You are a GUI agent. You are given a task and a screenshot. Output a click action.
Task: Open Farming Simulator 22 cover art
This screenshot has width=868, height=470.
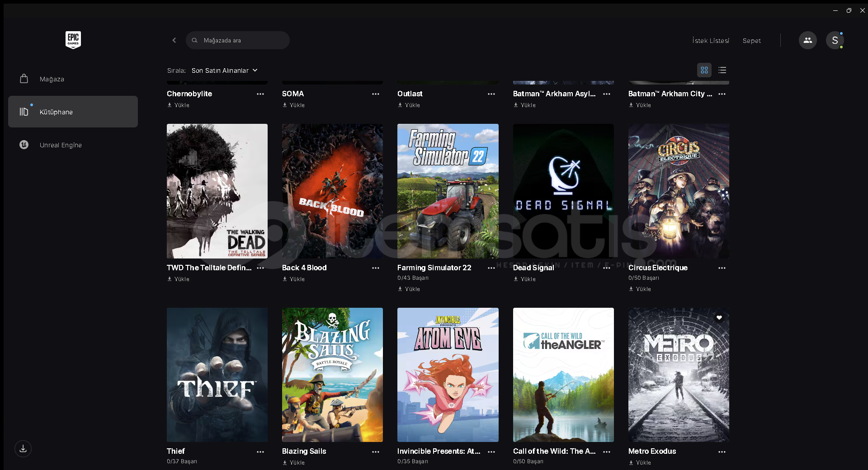[x=448, y=191]
